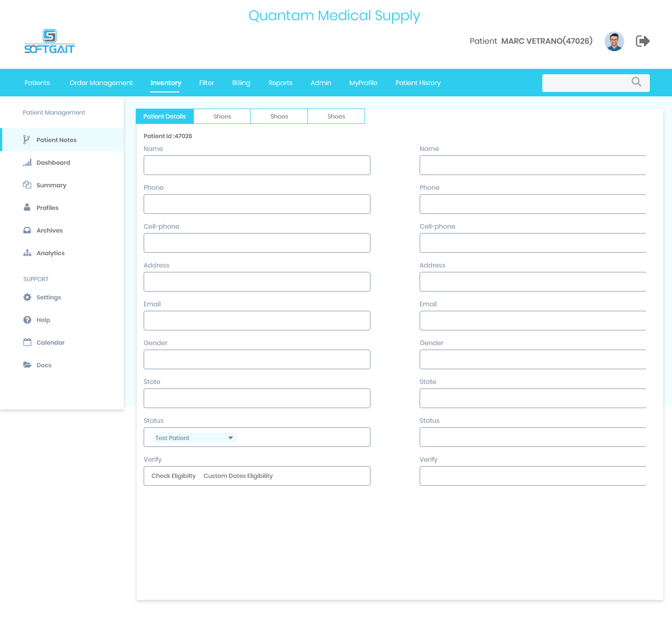Image resolution: width=672 pixels, height=620 pixels.
Task: Open Patient Notes branch icon
Action: 27,140
